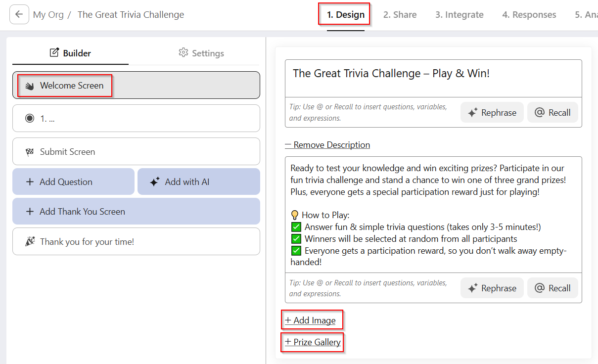Switch to the 3. Integrate tab
This screenshot has height=364, width=598.
[460, 15]
